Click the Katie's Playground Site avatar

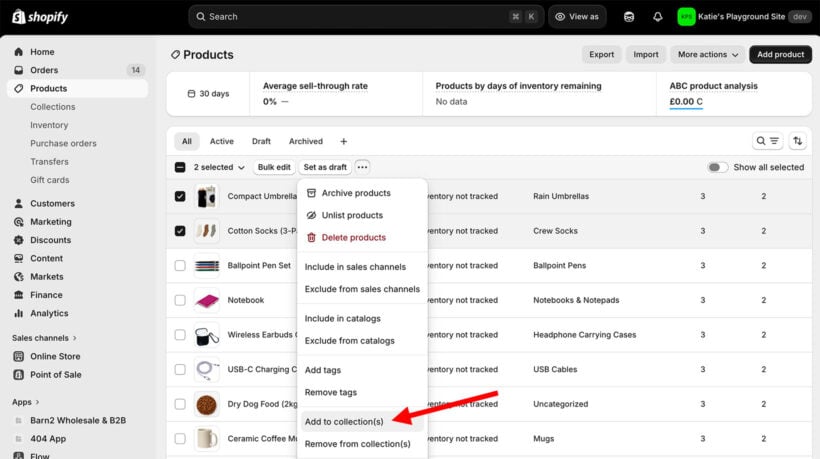point(686,17)
